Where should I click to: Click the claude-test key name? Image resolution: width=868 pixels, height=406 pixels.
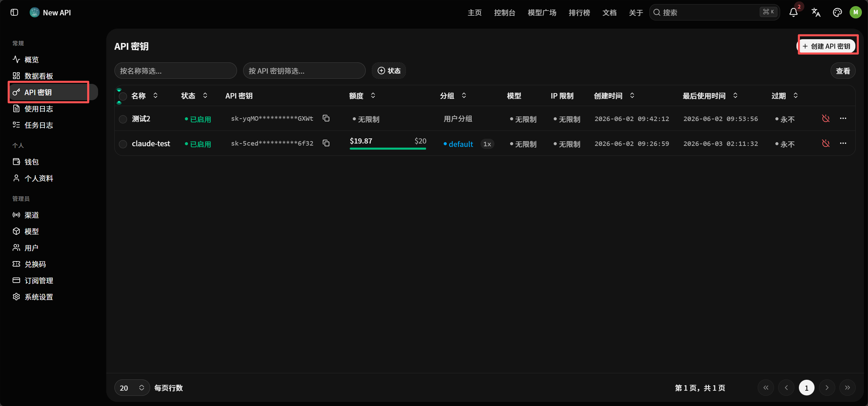tap(151, 144)
